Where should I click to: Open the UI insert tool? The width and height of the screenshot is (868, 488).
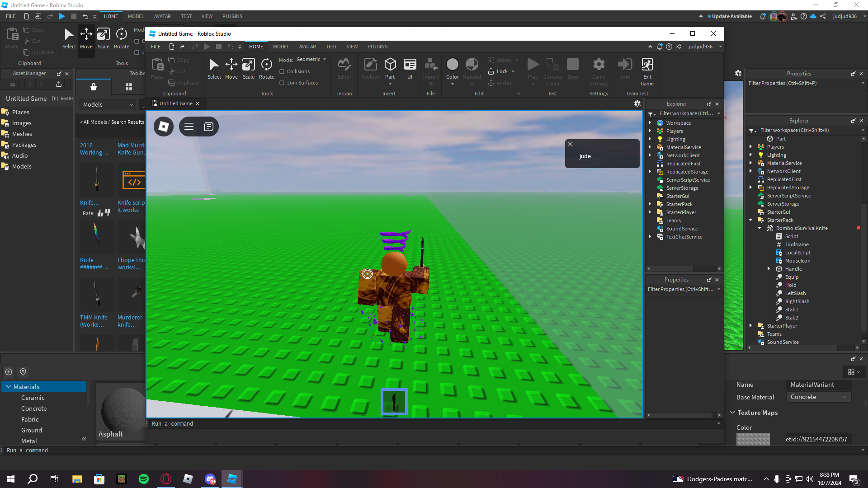[x=410, y=68]
